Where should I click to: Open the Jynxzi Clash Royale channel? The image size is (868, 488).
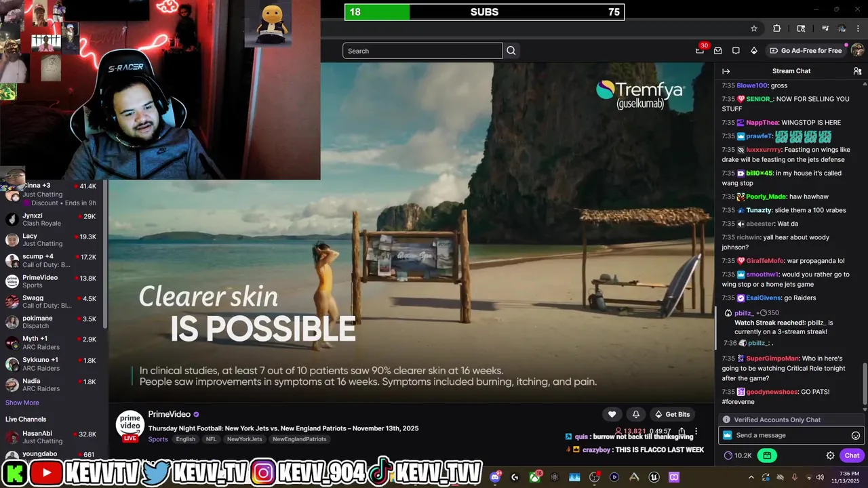[x=52, y=220]
